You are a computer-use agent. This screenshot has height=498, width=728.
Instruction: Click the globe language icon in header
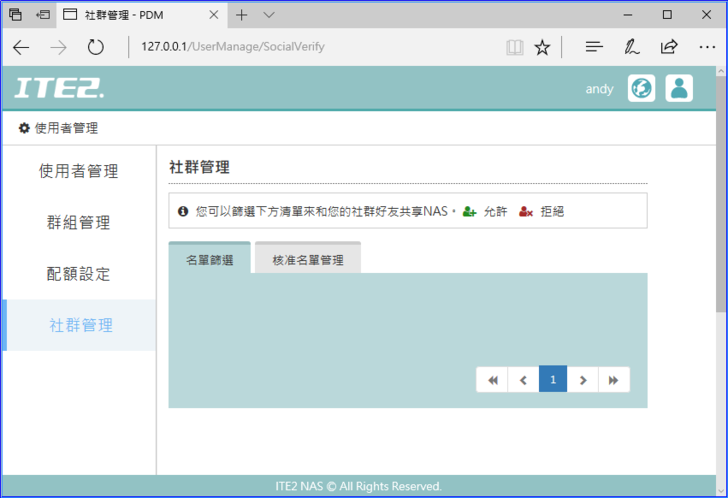(x=641, y=88)
